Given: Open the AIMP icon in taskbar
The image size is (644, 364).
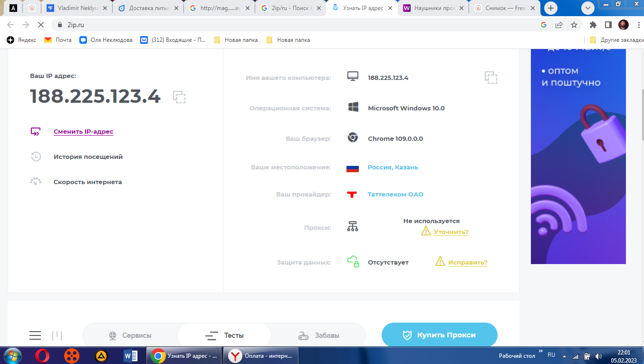Looking at the screenshot, I should click(x=101, y=355).
